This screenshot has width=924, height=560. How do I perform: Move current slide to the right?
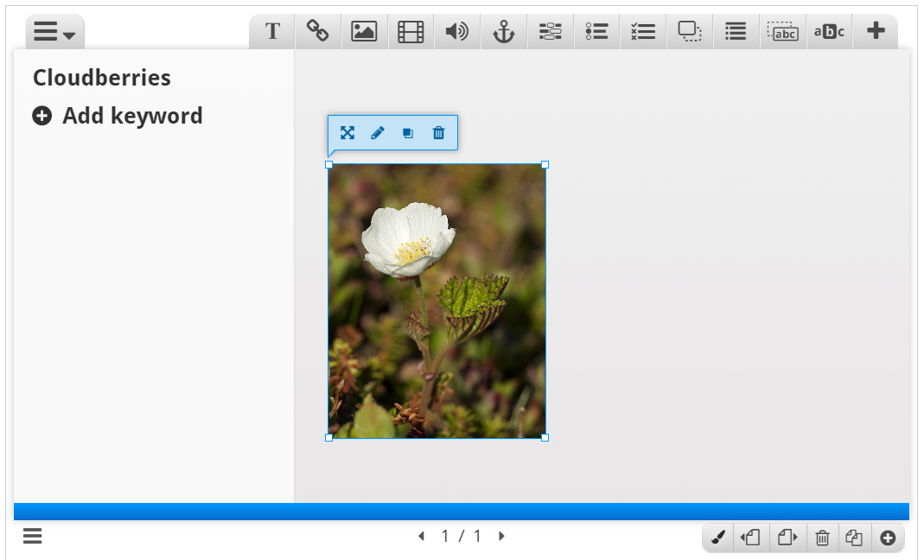pos(787,538)
